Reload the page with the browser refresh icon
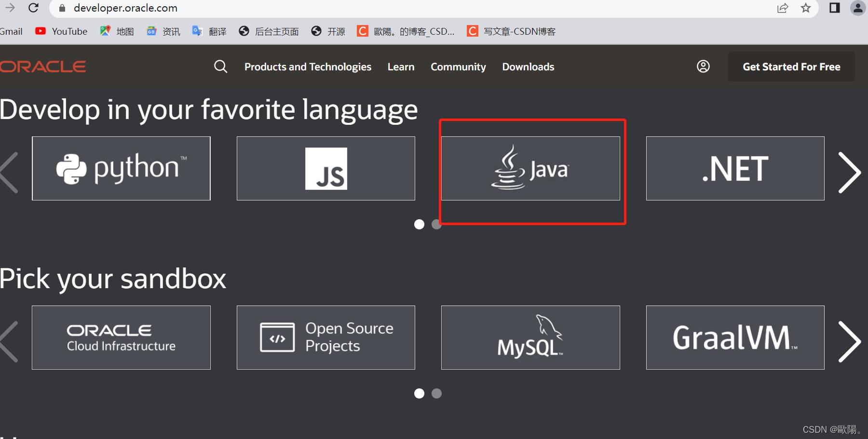The image size is (868, 439). pos(33,8)
